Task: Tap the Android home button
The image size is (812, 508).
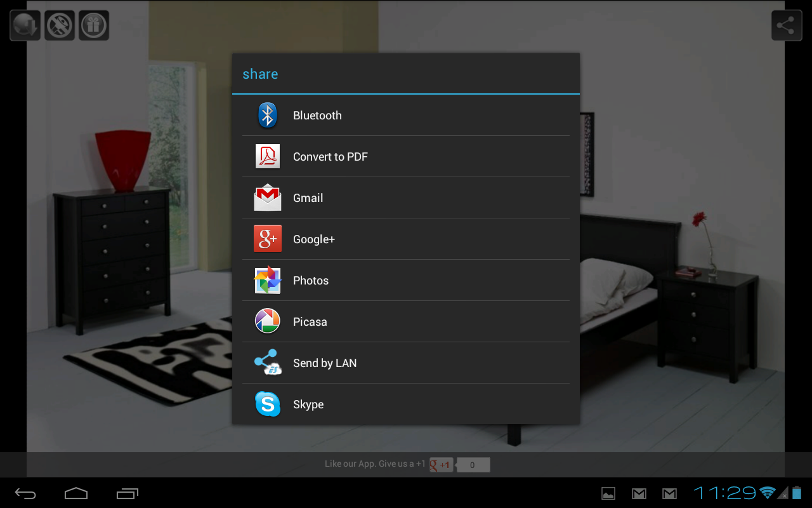Action: click(x=76, y=493)
